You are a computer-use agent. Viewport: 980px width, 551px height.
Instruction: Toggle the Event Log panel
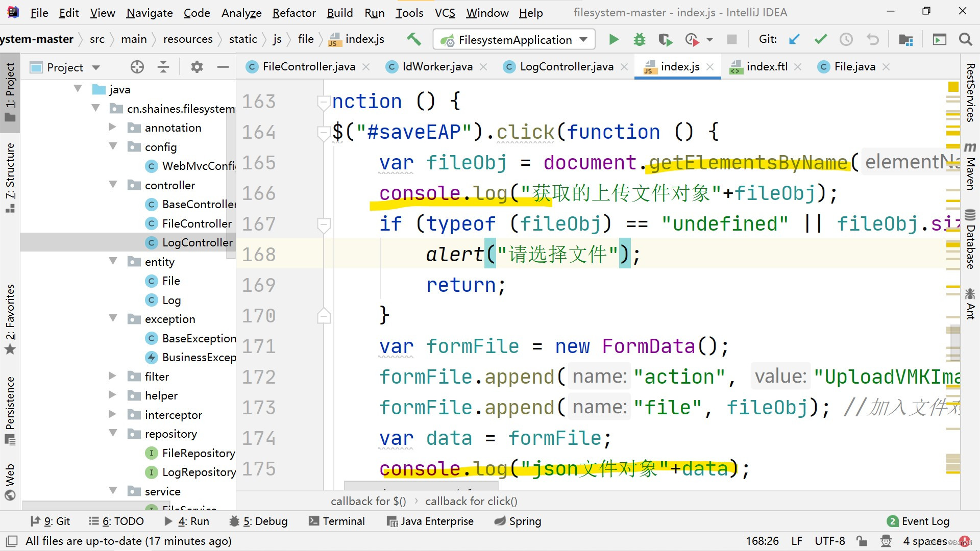tap(924, 521)
